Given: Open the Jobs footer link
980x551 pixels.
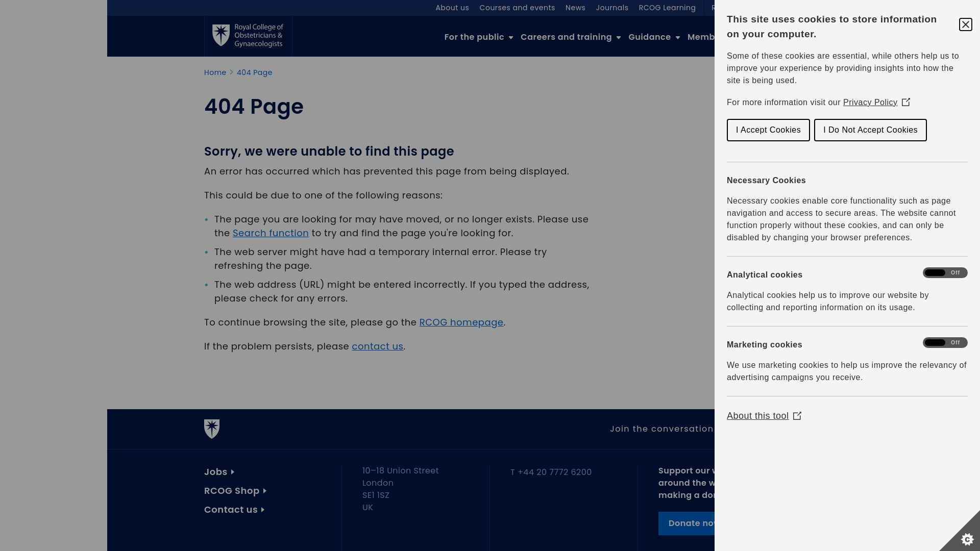Looking at the screenshot, I should (x=219, y=472).
